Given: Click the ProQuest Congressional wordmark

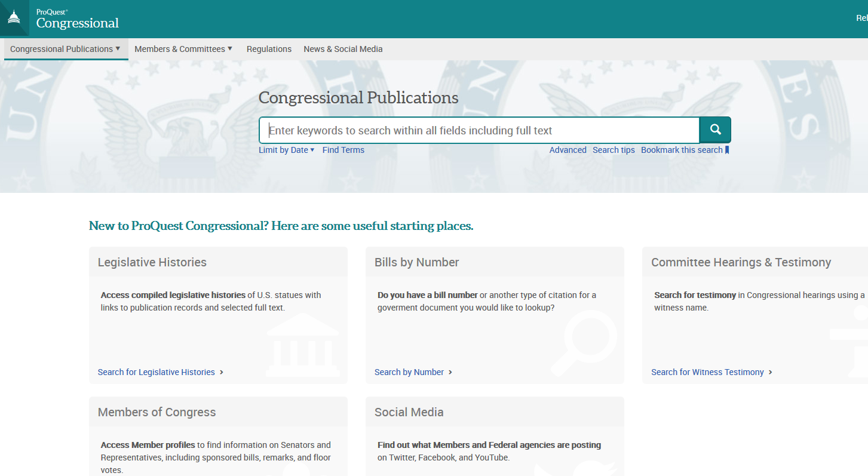Looking at the screenshot, I should click(x=77, y=18).
